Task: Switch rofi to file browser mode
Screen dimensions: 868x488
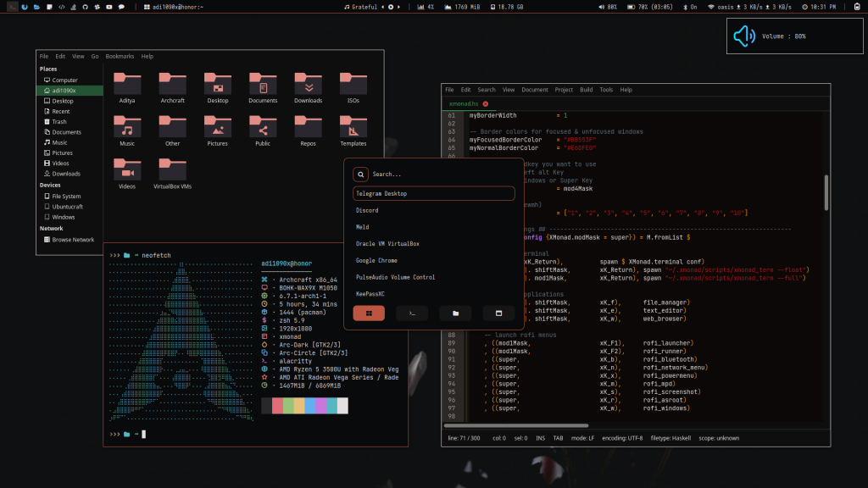Action: pos(455,313)
